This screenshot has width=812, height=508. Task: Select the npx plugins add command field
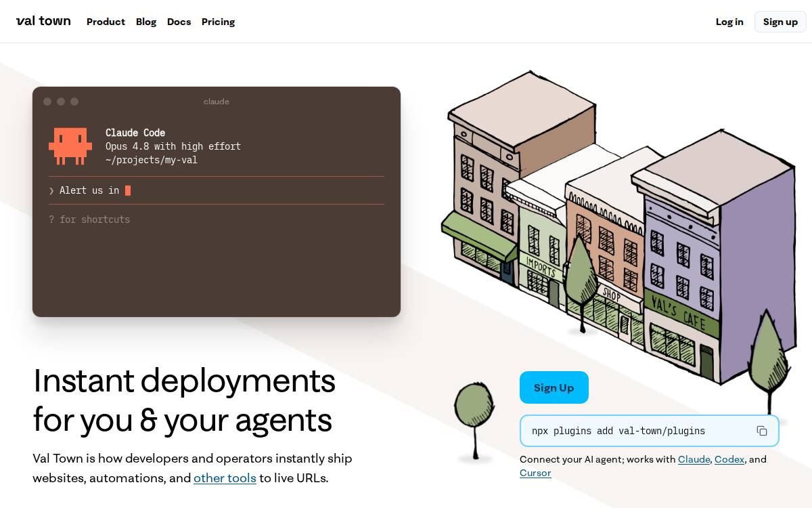(649, 431)
